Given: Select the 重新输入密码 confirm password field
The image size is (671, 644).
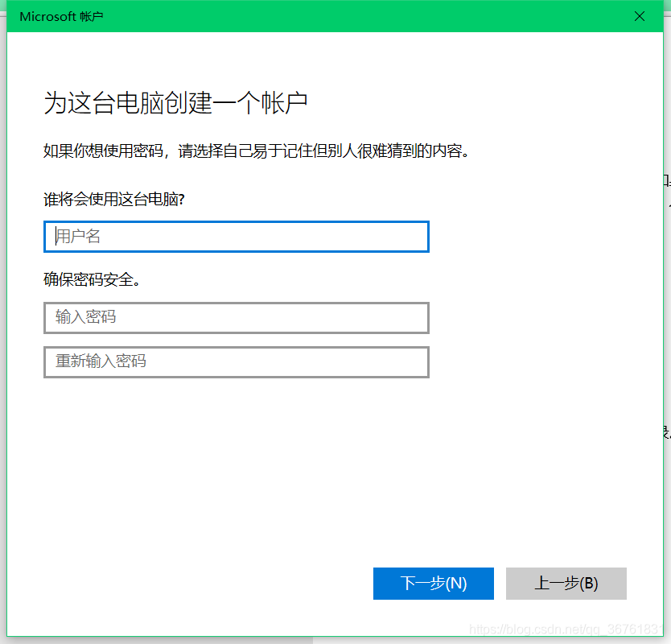Looking at the screenshot, I should pyautogui.click(x=237, y=362).
